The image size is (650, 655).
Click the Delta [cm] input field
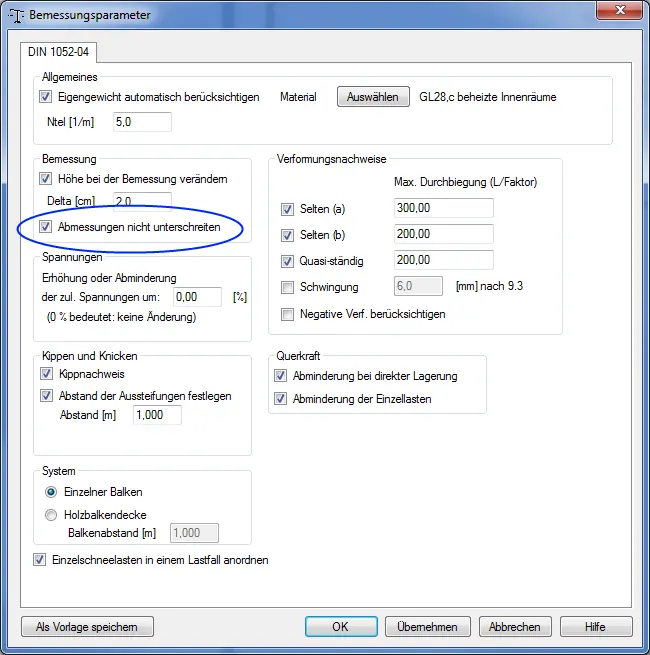[142, 201]
